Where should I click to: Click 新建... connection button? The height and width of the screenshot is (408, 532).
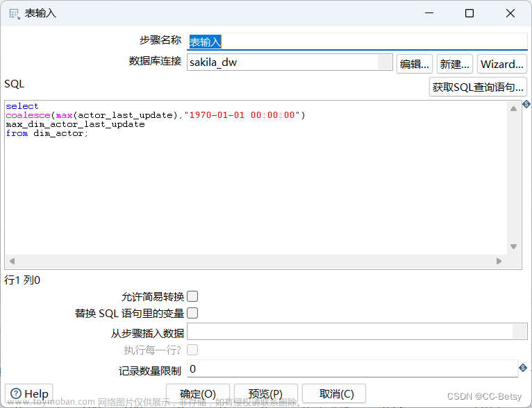coord(455,64)
